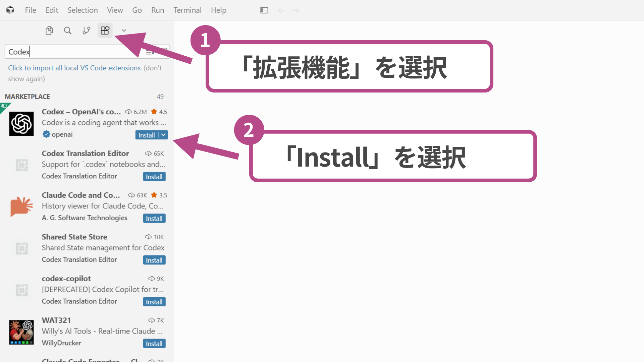Open the Selection menu
The width and height of the screenshot is (644, 362).
83,10
